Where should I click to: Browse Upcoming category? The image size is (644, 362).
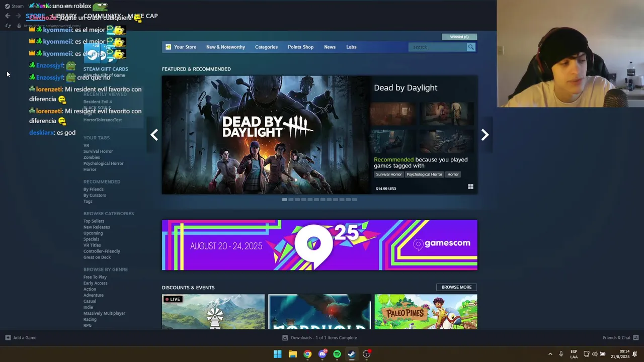coord(93,233)
